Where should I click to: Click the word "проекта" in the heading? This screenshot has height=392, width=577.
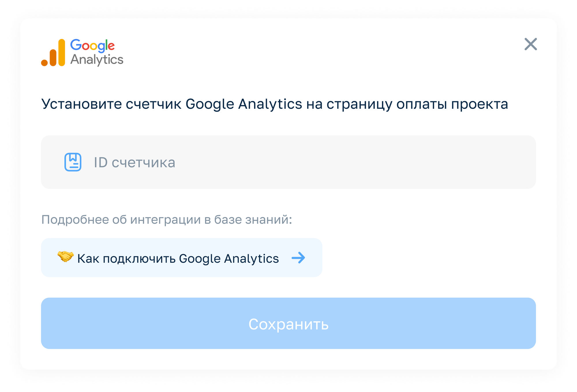point(479,104)
